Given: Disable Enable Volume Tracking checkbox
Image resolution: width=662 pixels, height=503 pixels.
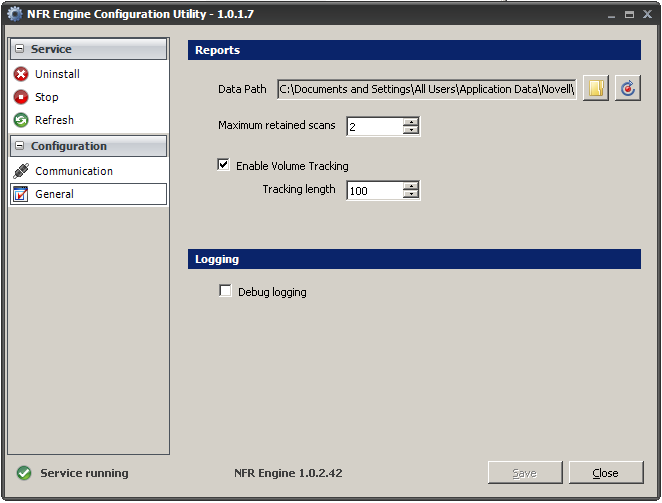Looking at the screenshot, I should pyautogui.click(x=224, y=164).
